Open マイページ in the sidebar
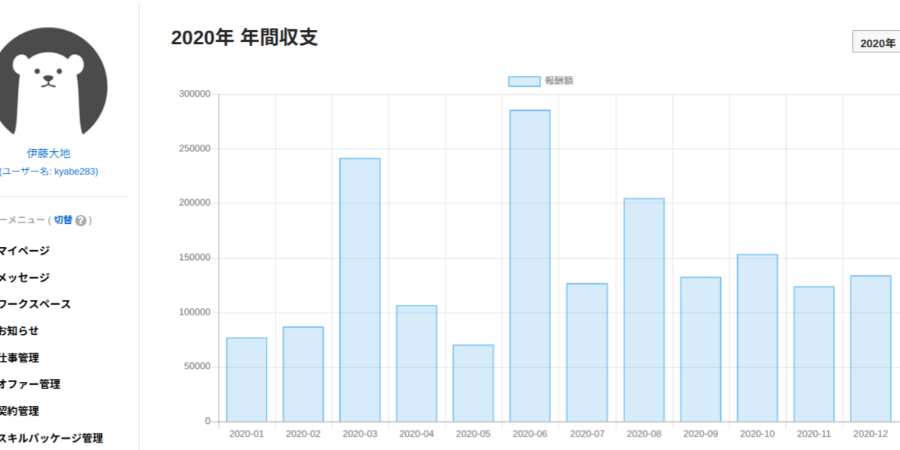900x450 pixels. point(24,251)
